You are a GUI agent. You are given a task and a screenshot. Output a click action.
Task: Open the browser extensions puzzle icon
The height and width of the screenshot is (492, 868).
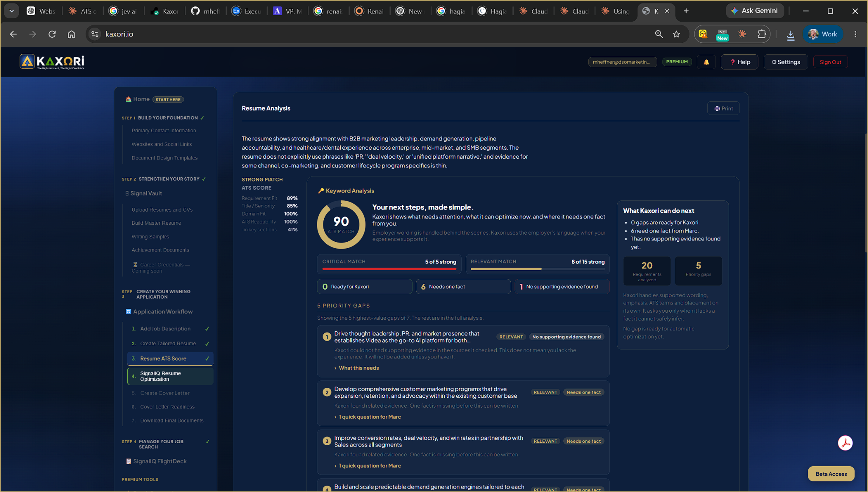[762, 34]
